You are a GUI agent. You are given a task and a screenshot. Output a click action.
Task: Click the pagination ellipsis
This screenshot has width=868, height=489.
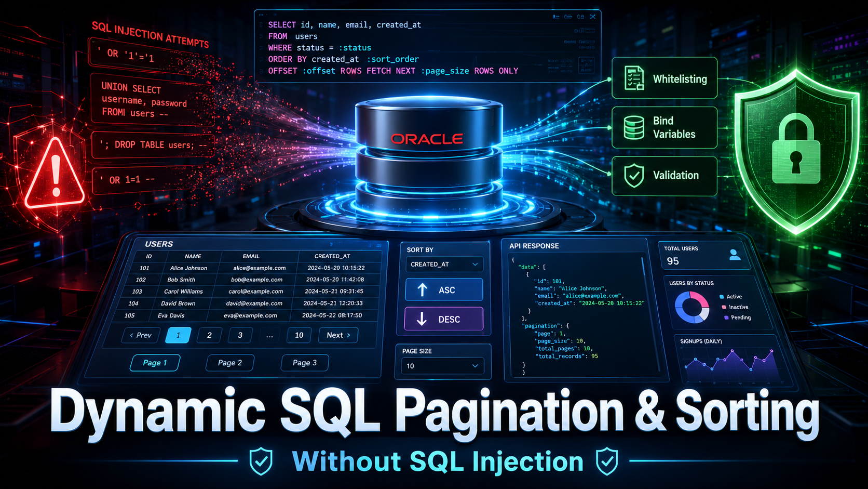(x=269, y=336)
